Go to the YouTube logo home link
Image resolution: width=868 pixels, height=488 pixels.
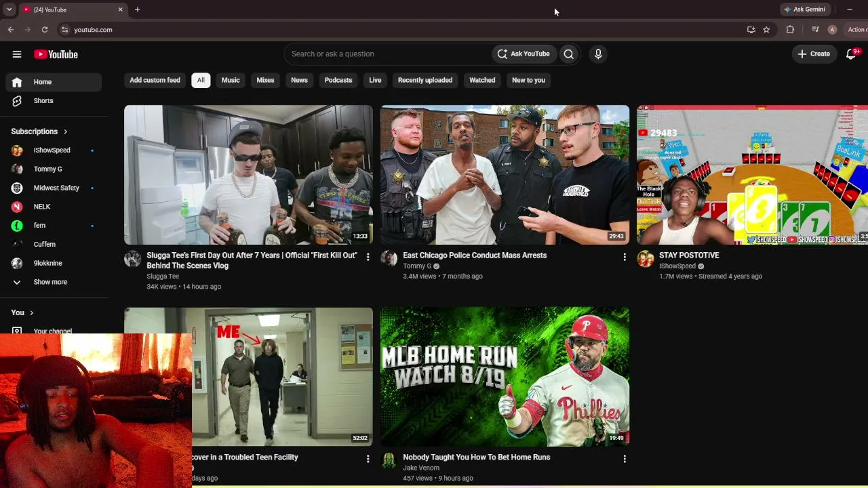click(x=56, y=54)
